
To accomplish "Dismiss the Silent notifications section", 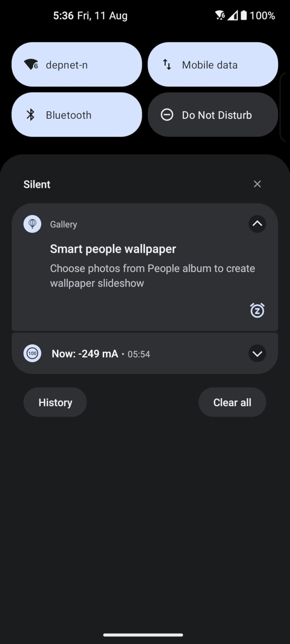I will point(257,184).
